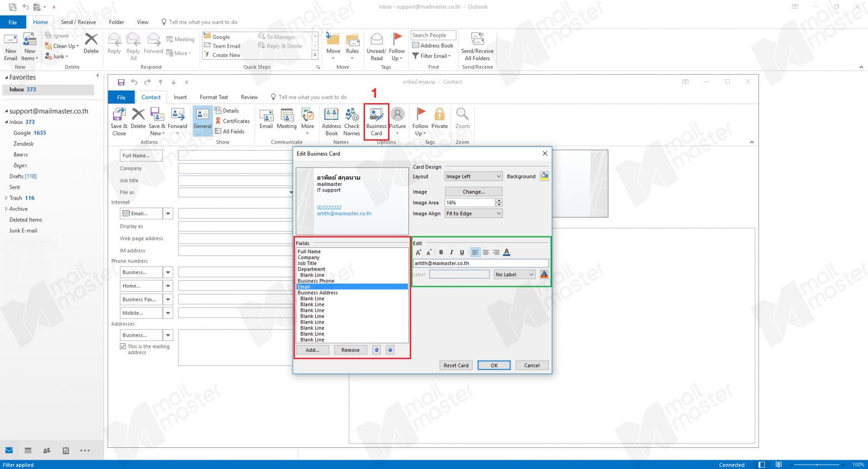Click Email icon in Communicate group
Image resolution: width=868 pixels, height=469 pixels.
pyautogui.click(x=266, y=118)
